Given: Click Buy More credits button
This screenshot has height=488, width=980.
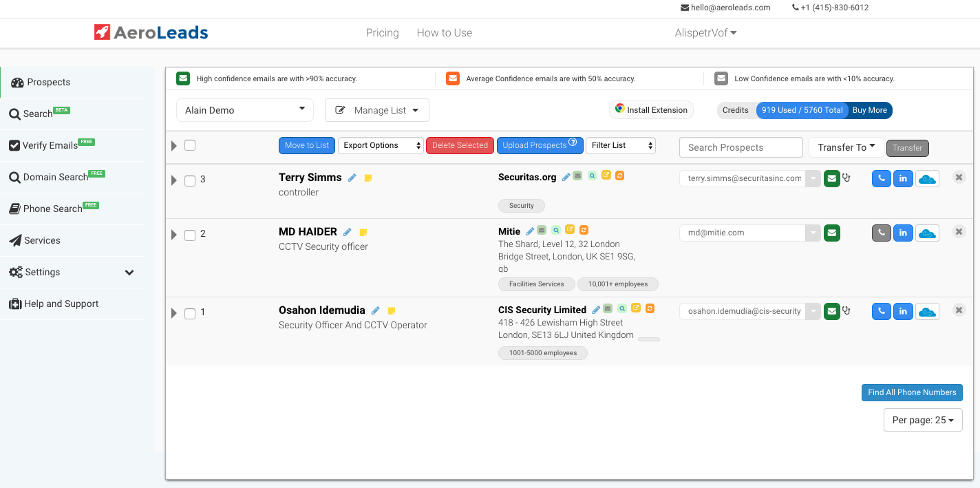Looking at the screenshot, I should point(869,110).
